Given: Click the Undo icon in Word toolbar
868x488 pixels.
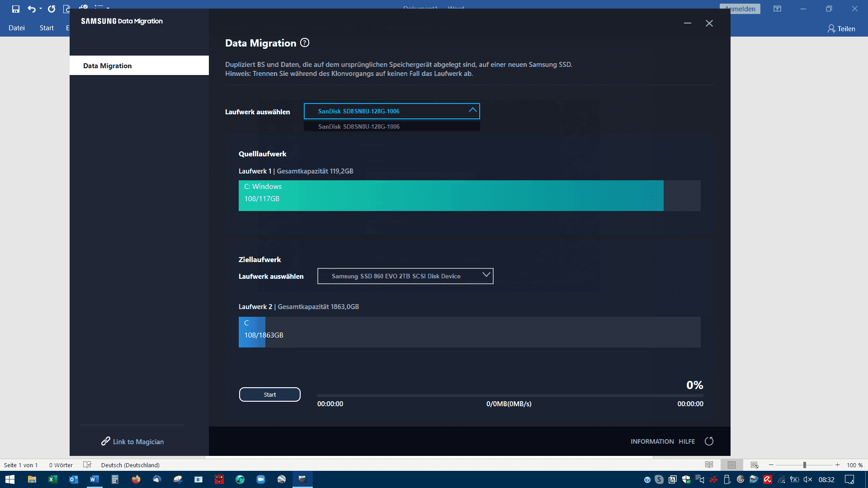Looking at the screenshot, I should 31,9.
